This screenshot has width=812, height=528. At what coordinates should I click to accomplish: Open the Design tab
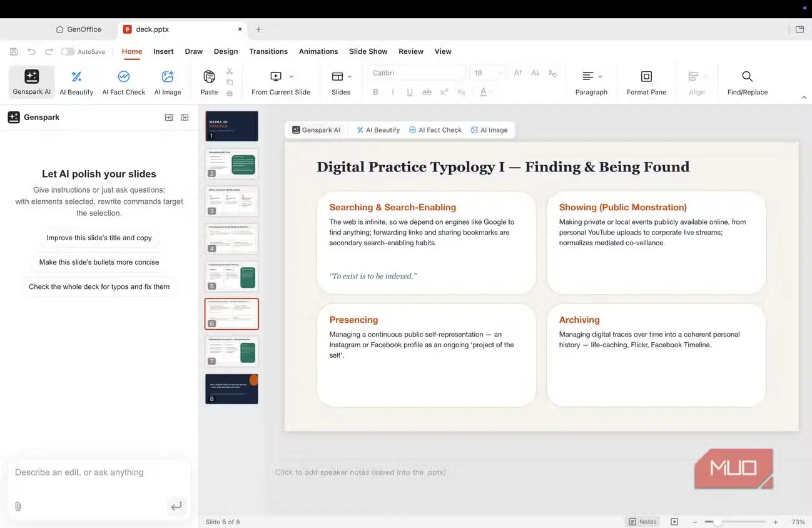tap(226, 51)
